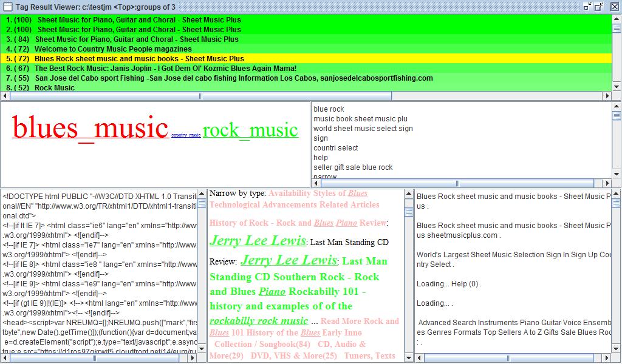Click the vertical scrollbar thumb of the highlighted text pane
This screenshot has width=622, height=364.
click(x=409, y=212)
